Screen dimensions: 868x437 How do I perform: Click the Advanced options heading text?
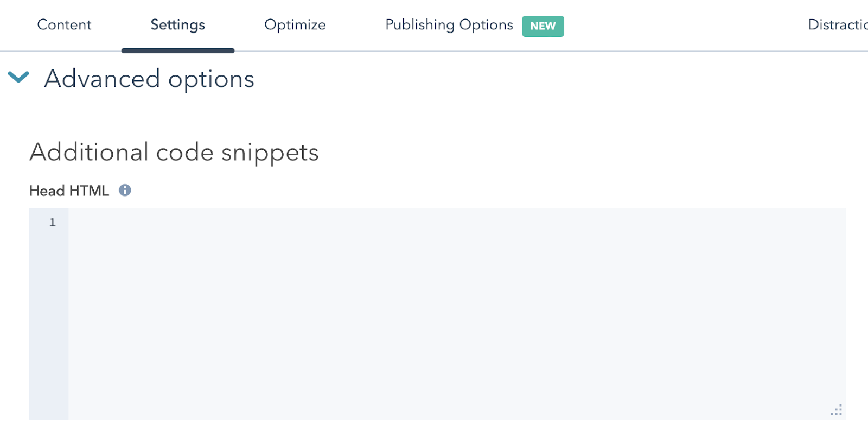point(149,79)
